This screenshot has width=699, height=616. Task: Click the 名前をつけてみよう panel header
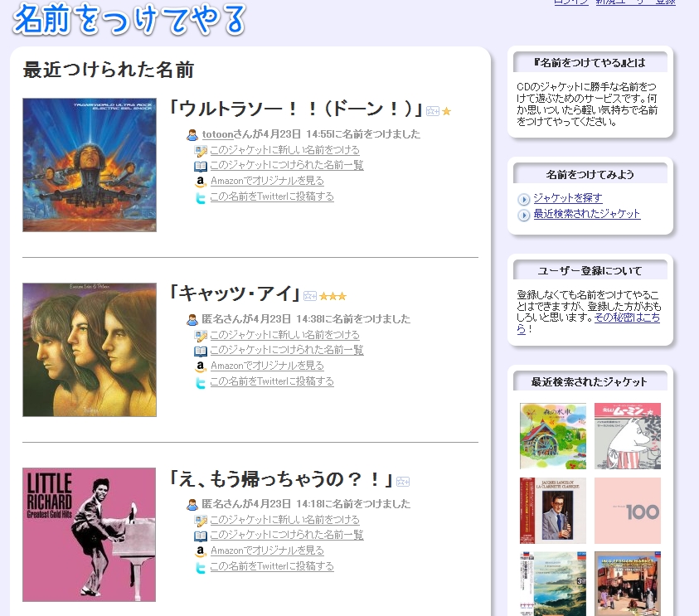(x=590, y=174)
